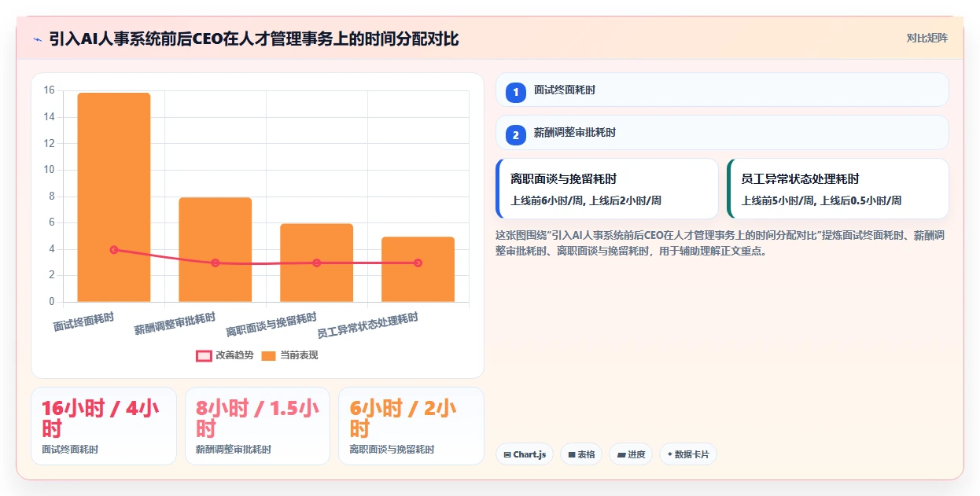Click the 面试终面耗时 caption under 16小时 card
The width and height of the screenshot is (980, 496).
pyautogui.click(x=70, y=450)
